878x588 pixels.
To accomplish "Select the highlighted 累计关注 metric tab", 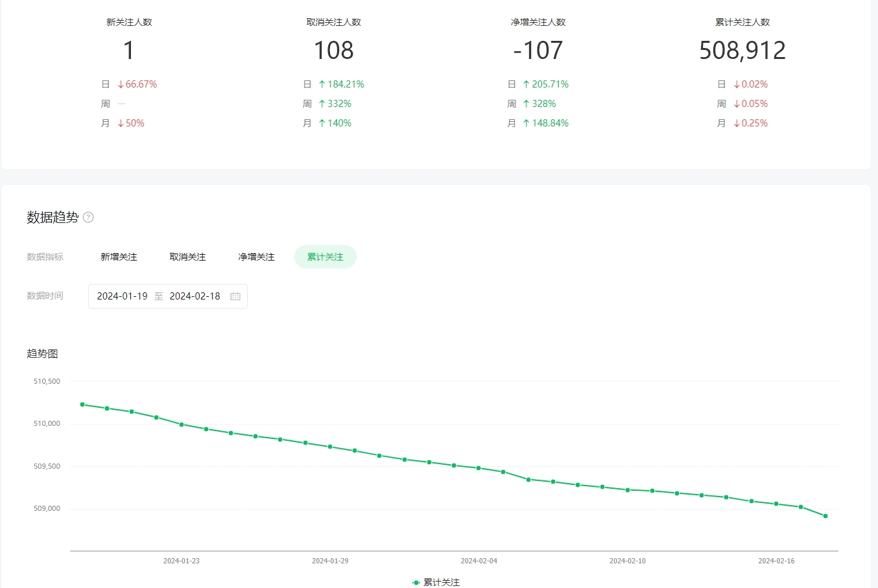I will [325, 257].
